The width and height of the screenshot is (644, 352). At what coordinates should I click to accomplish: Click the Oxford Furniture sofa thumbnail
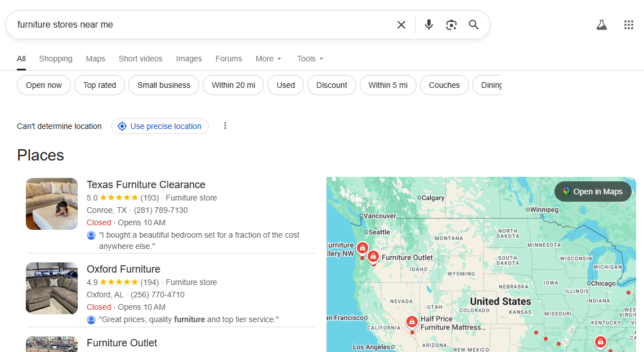pyautogui.click(x=52, y=288)
